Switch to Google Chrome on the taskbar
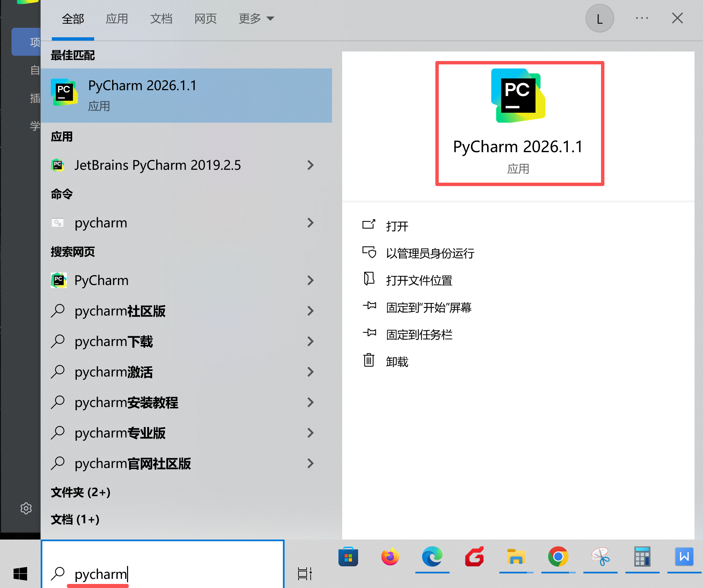703x588 pixels. point(558,557)
